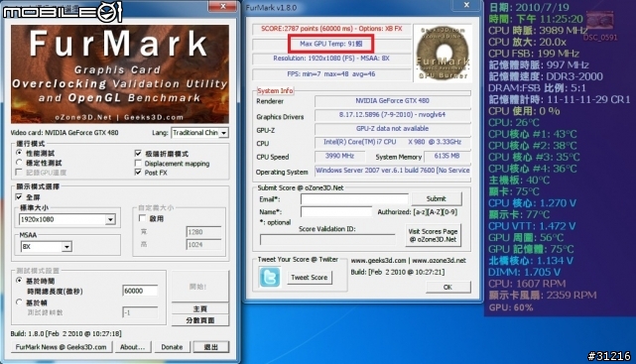Click the Name input field
This screenshot has width=636, height=364.
[x=335, y=211]
